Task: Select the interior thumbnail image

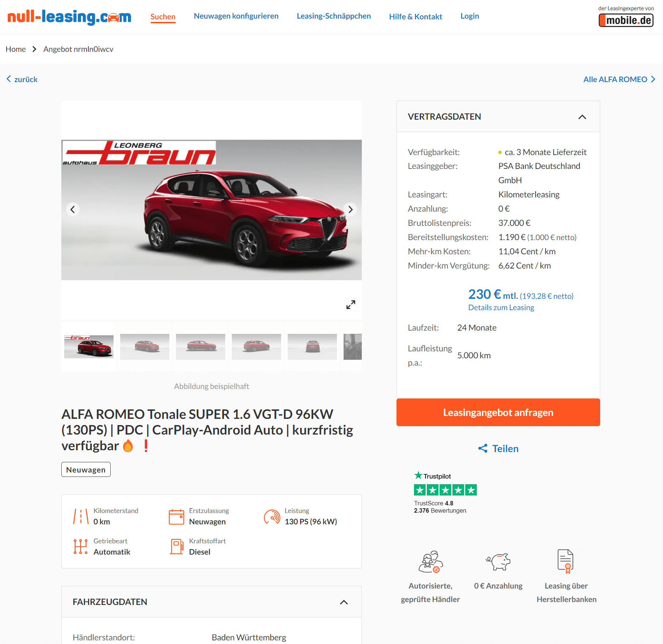Action: click(x=353, y=347)
